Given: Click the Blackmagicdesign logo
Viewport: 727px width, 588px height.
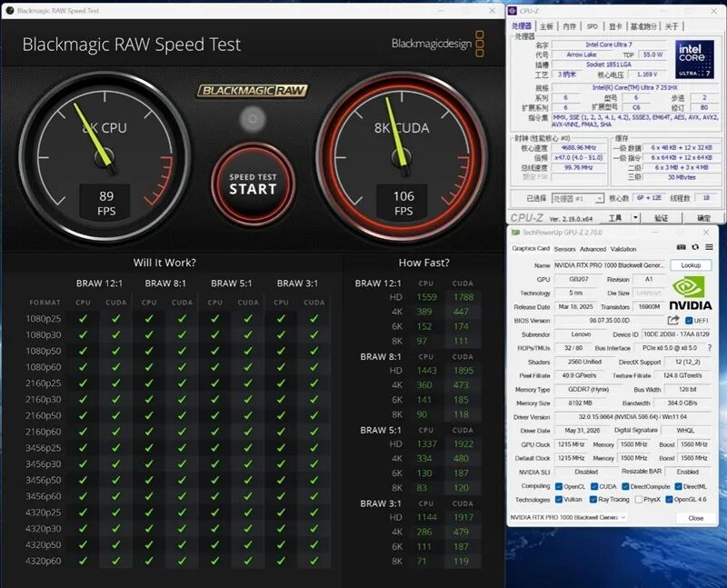Looking at the screenshot, I should point(438,44).
